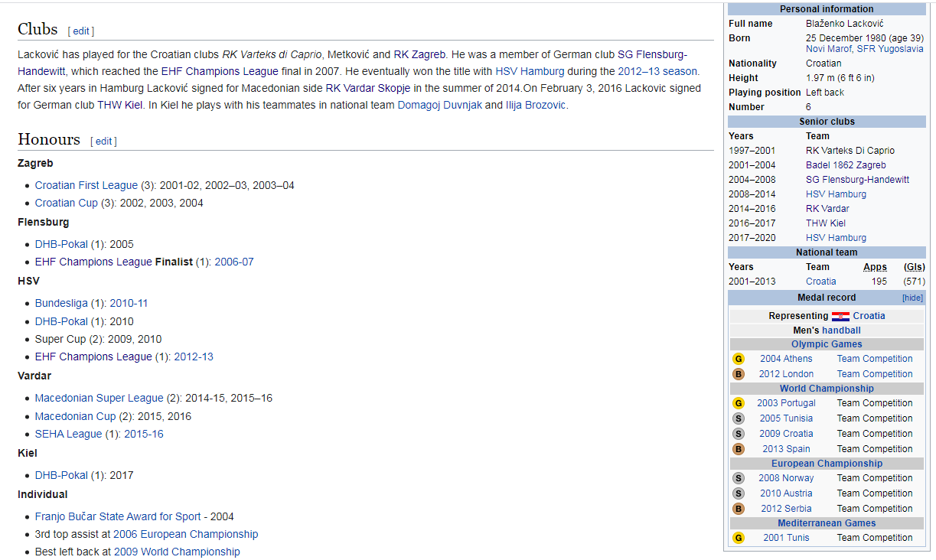The image size is (936, 560).
Task: Open the Macedonian Super League link
Action: coord(99,398)
